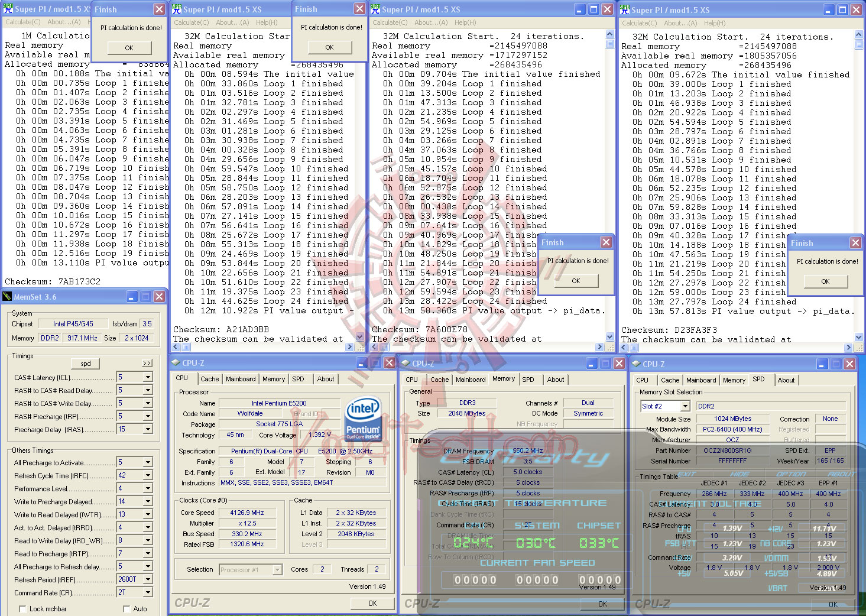Switch to the SPD tab in the CPU-Z Memory window
Viewport: 866px width, 616px height.
(x=528, y=380)
